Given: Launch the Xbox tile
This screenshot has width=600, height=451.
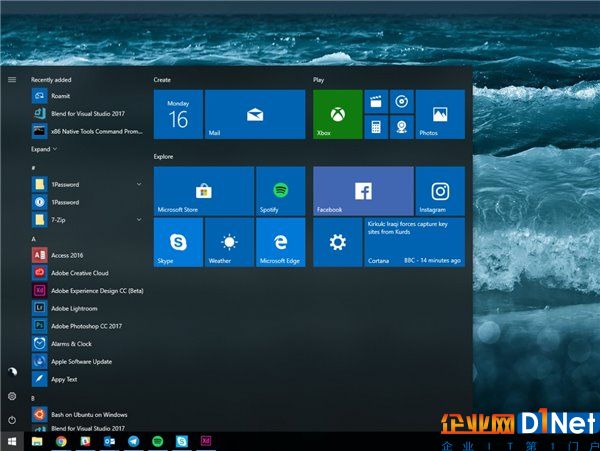Looking at the screenshot, I should coord(338,114).
